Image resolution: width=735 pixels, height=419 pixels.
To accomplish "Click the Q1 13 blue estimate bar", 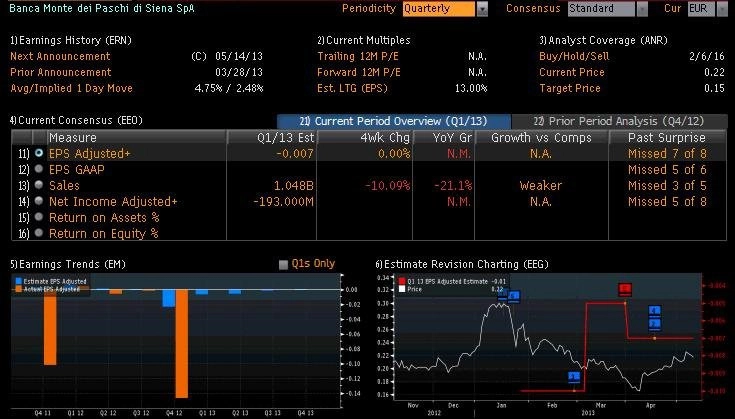I will tap(202, 292).
